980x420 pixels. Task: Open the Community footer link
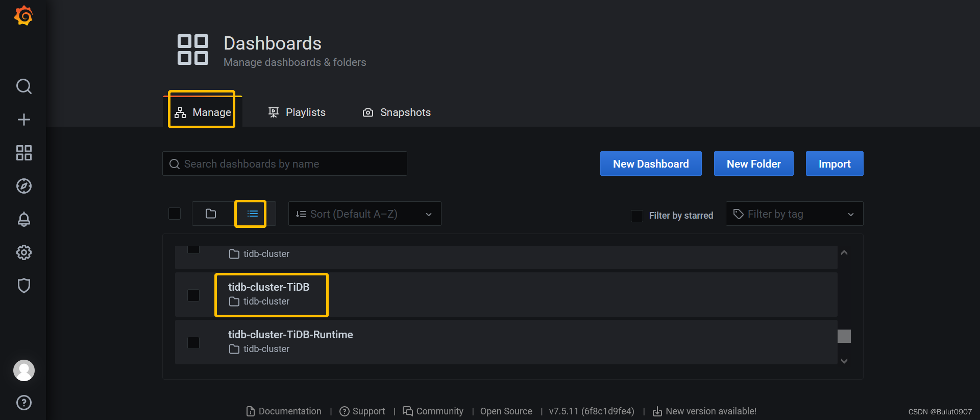click(x=433, y=411)
